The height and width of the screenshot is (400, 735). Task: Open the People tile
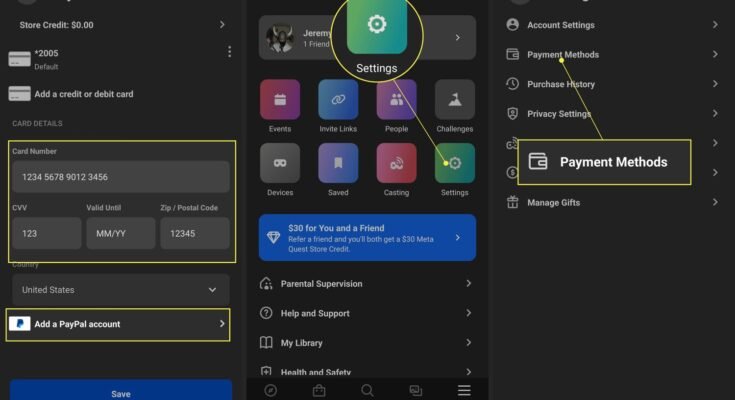396,99
